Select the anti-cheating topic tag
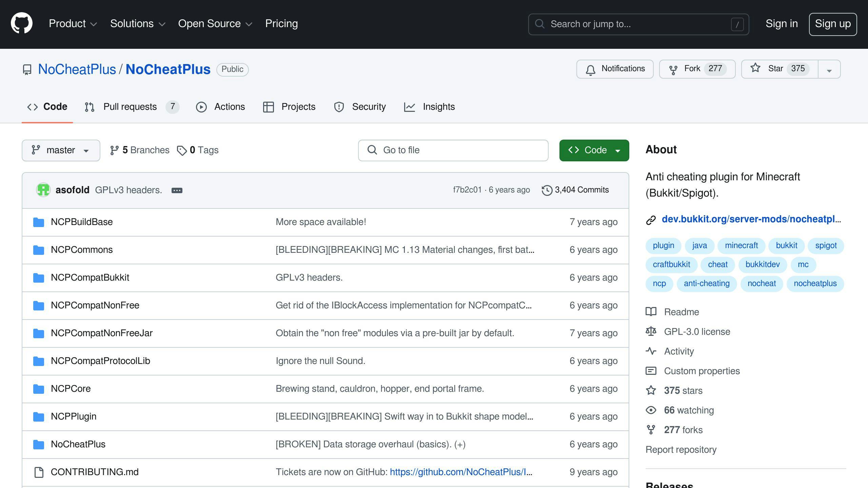 (x=707, y=284)
